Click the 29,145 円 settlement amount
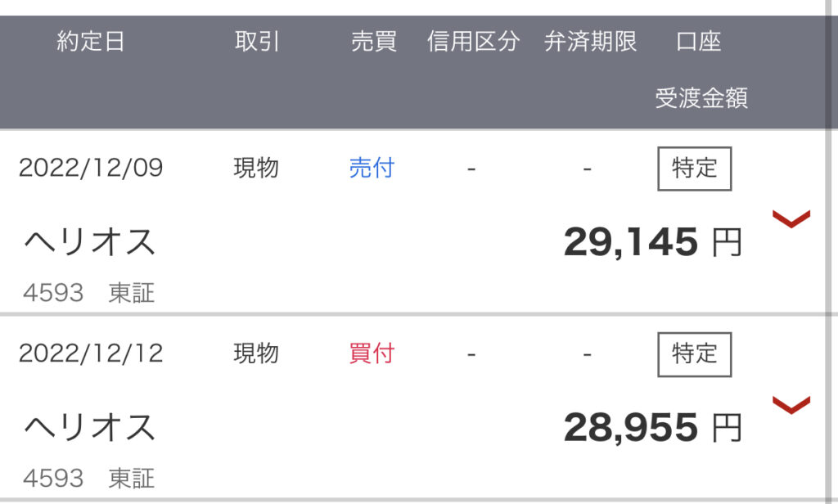The height and width of the screenshot is (504, 838). click(x=652, y=242)
